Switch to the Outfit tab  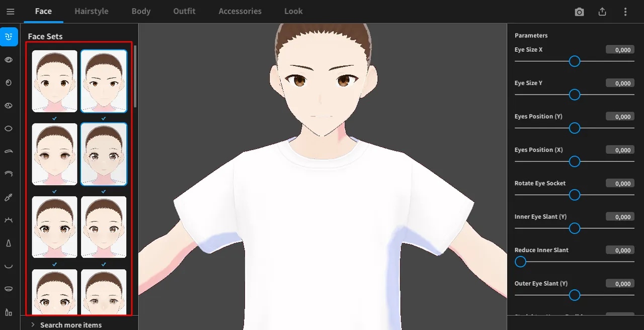(x=184, y=11)
